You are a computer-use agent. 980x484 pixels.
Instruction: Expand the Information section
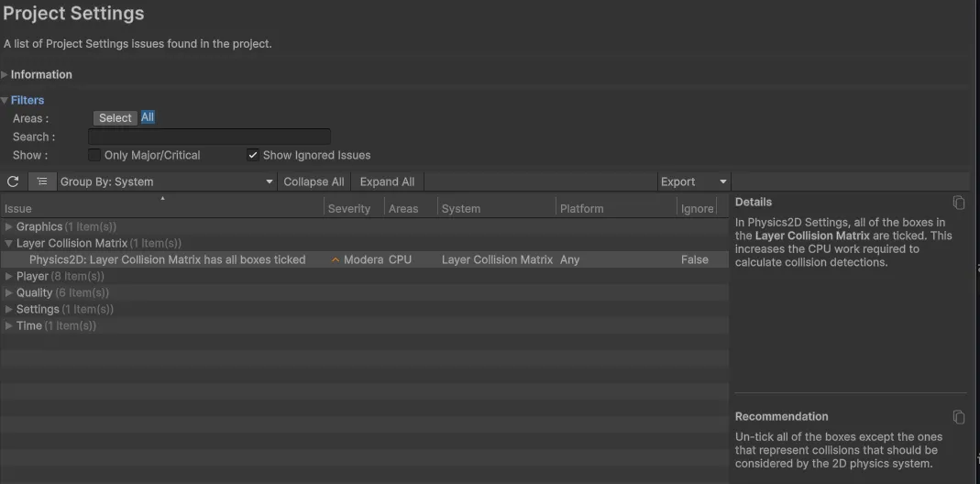(6, 74)
